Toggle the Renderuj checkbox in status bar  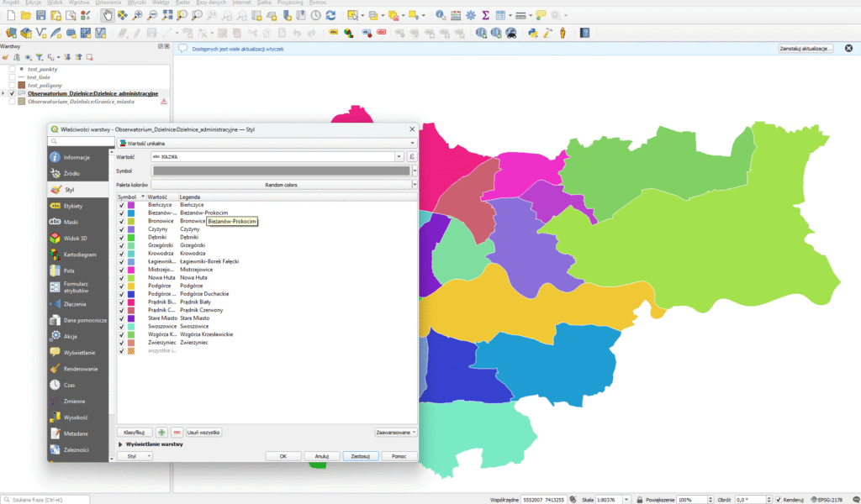779,499
